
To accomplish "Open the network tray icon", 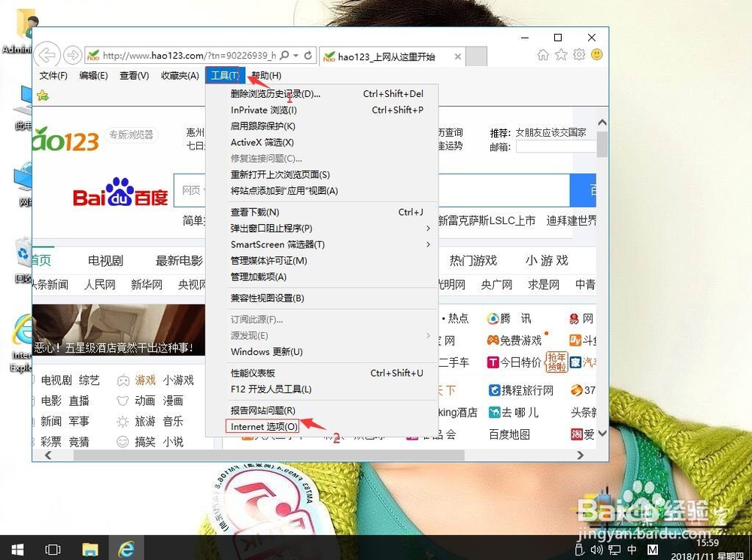I will click(x=614, y=549).
